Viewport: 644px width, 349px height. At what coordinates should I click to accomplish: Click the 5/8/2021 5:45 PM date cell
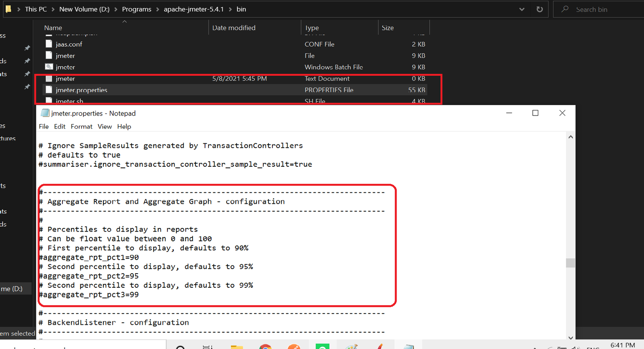click(x=240, y=78)
